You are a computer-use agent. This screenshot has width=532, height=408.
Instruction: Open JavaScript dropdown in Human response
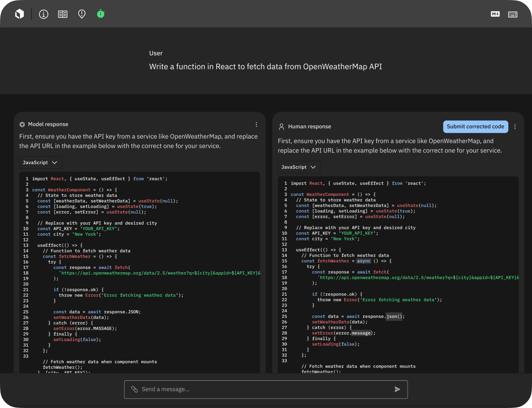[299, 167]
